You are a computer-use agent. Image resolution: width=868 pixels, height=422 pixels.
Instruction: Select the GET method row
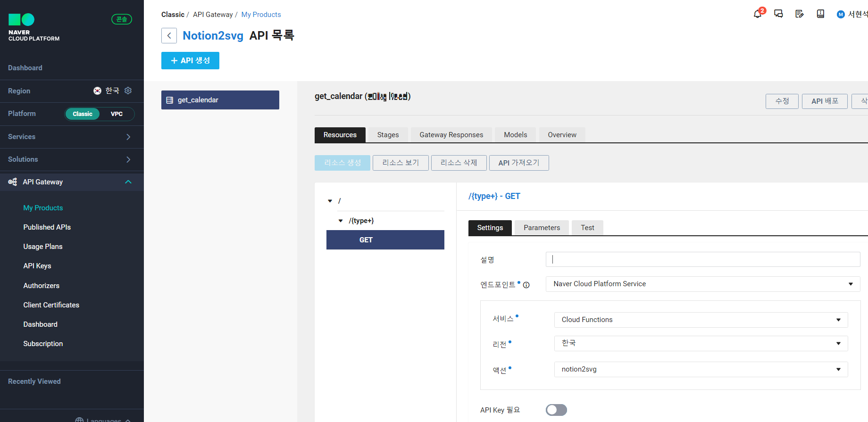[385, 240]
